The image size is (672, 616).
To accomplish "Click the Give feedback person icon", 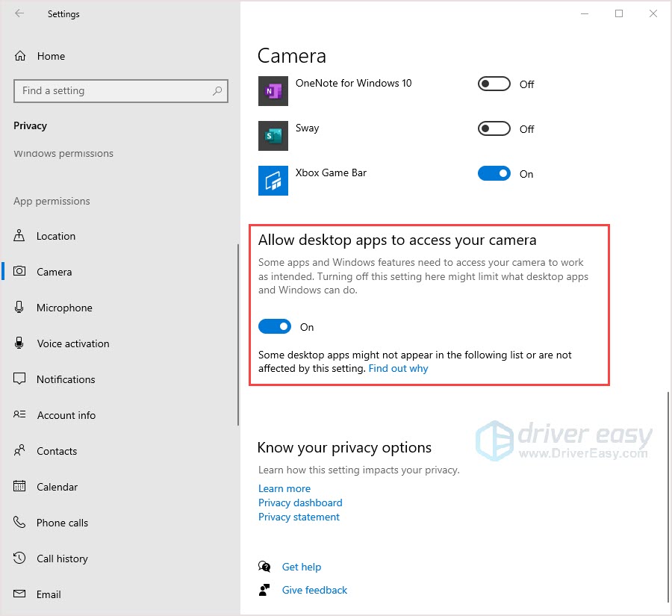I will coord(264,590).
